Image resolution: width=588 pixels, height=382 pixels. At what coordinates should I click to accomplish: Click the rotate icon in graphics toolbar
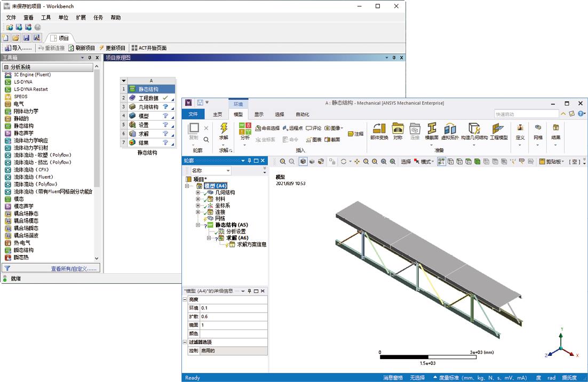coord(344,162)
